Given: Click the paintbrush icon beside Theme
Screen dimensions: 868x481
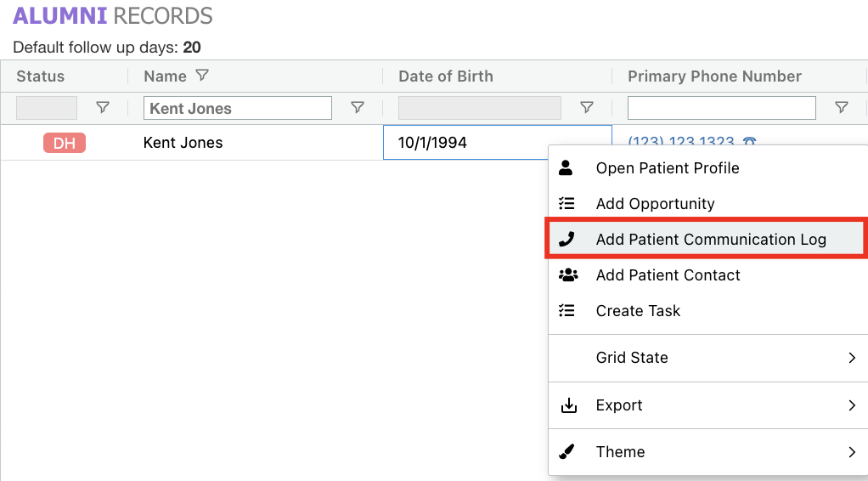Looking at the screenshot, I should [567, 452].
